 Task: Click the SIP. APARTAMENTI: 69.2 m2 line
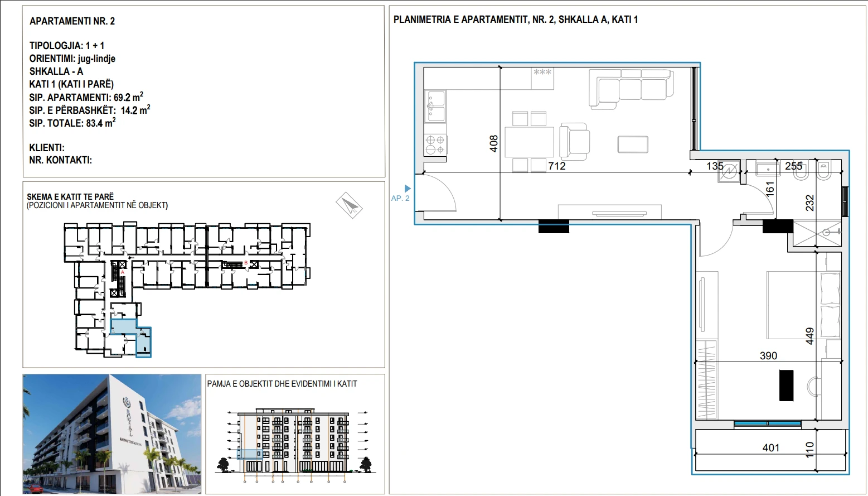point(86,97)
